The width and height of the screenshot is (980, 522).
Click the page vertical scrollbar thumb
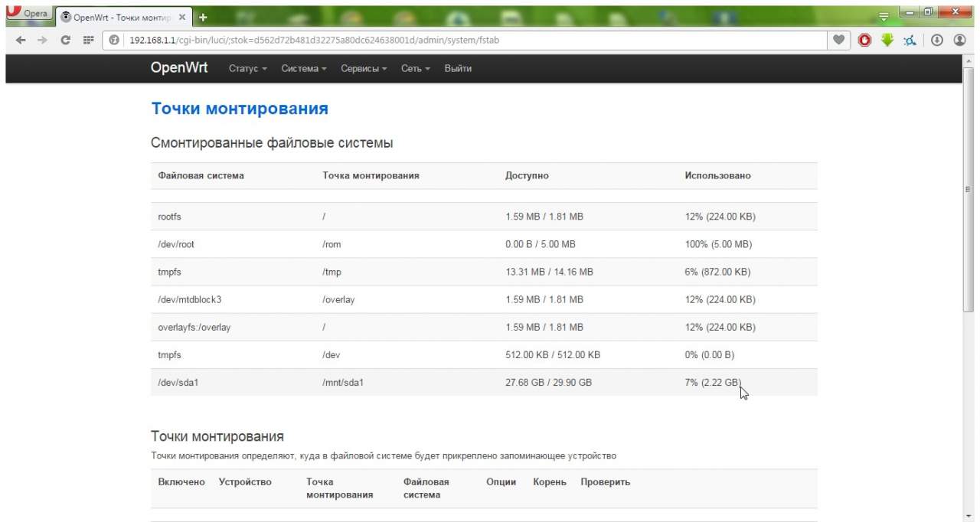[x=968, y=188]
